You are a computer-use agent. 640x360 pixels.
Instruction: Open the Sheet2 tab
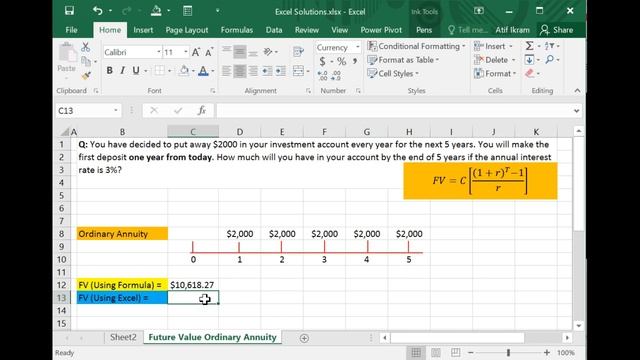point(123,337)
